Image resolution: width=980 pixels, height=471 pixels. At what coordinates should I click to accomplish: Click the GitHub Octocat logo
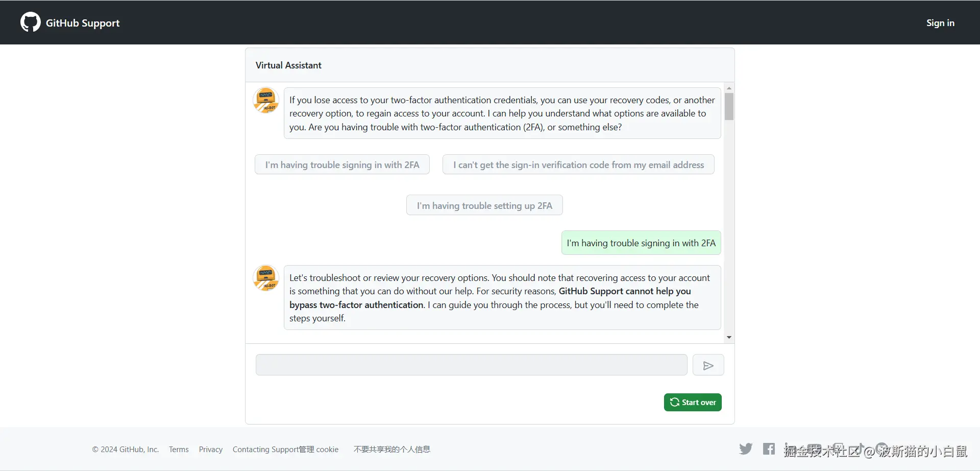(x=30, y=22)
